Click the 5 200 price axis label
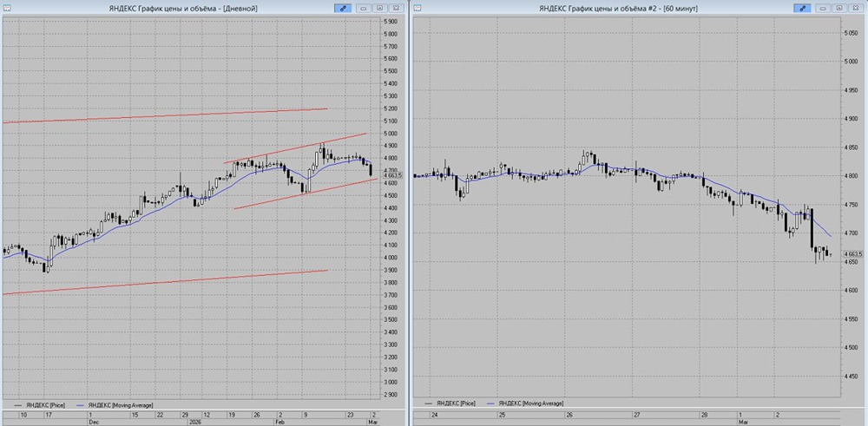Image resolution: width=868 pixels, height=426 pixels. [x=391, y=108]
